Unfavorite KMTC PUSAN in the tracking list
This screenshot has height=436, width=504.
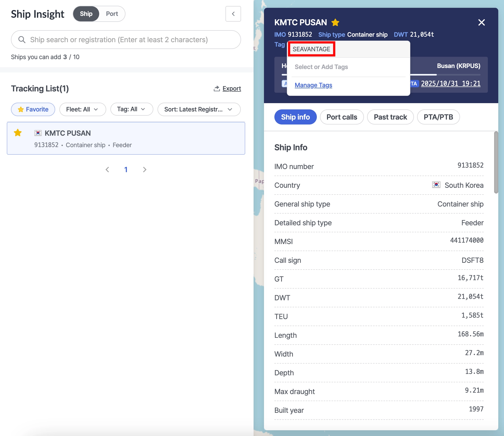[x=18, y=133]
